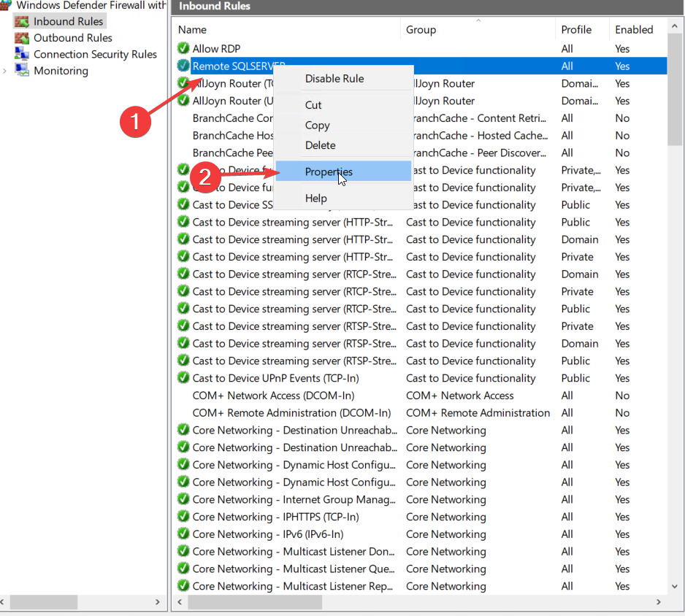
Task: Select the Allow RDP rule name
Action: coord(216,48)
